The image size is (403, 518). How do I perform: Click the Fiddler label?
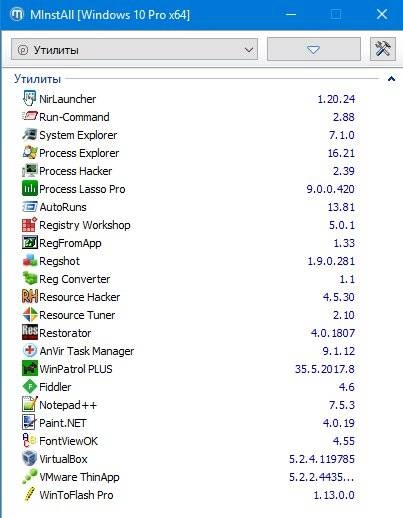pos(55,387)
